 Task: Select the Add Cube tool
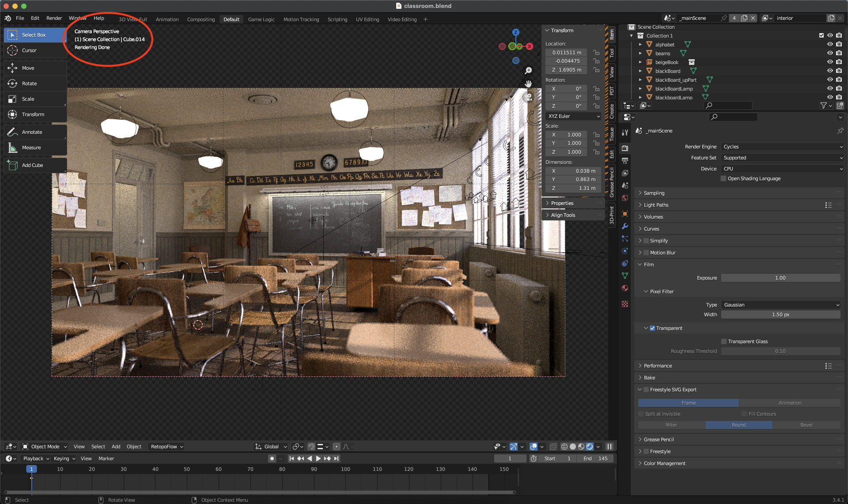click(x=35, y=165)
